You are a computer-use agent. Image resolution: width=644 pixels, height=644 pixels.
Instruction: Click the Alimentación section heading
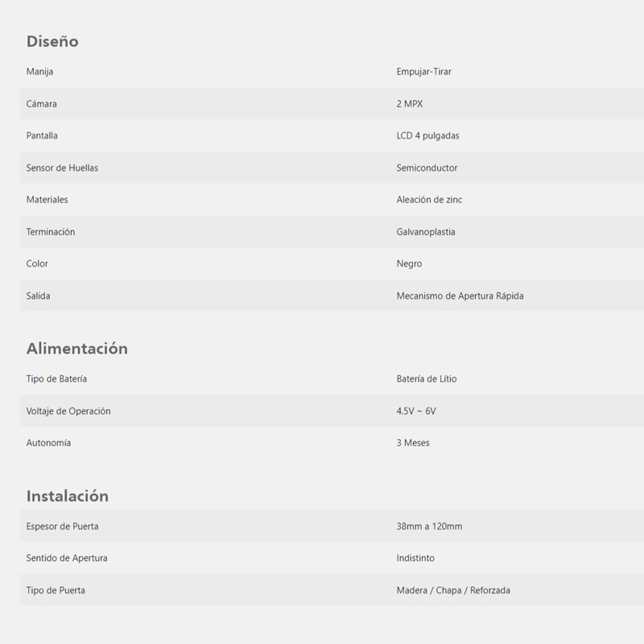pyautogui.click(x=76, y=349)
